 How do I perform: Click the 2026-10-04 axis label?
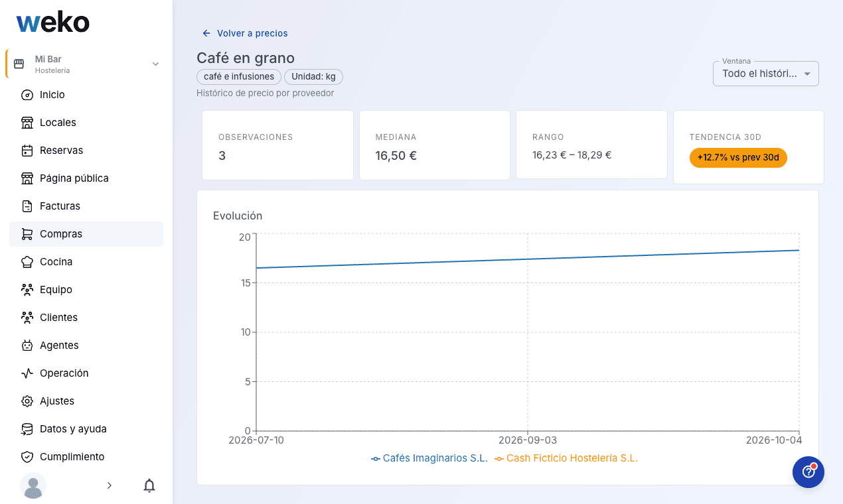tap(774, 440)
